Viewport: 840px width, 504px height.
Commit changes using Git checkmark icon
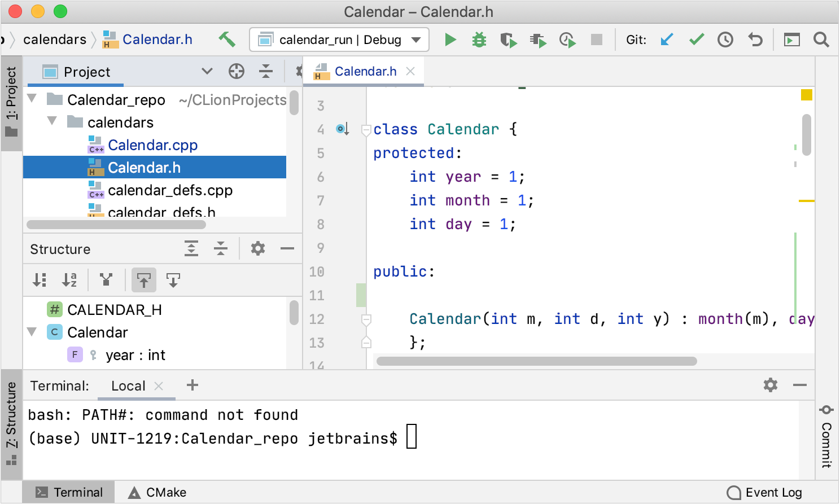click(x=697, y=40)
